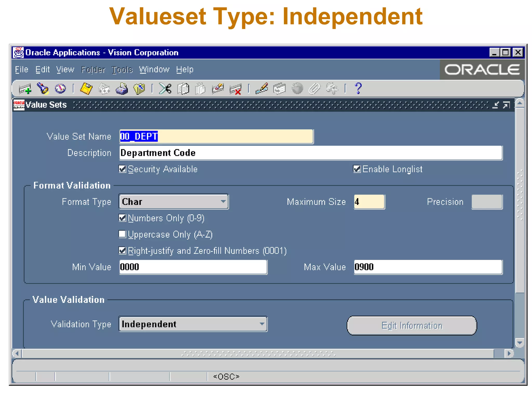Click the Save floppy disk icon
Image resolution: width=532 pixels, height=399 pixels.
point(86,89)
